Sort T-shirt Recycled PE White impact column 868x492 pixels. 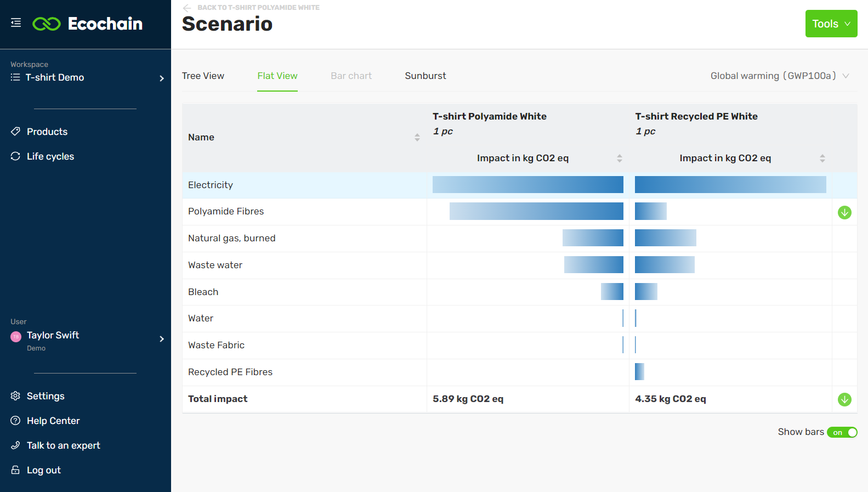[822, 159]
